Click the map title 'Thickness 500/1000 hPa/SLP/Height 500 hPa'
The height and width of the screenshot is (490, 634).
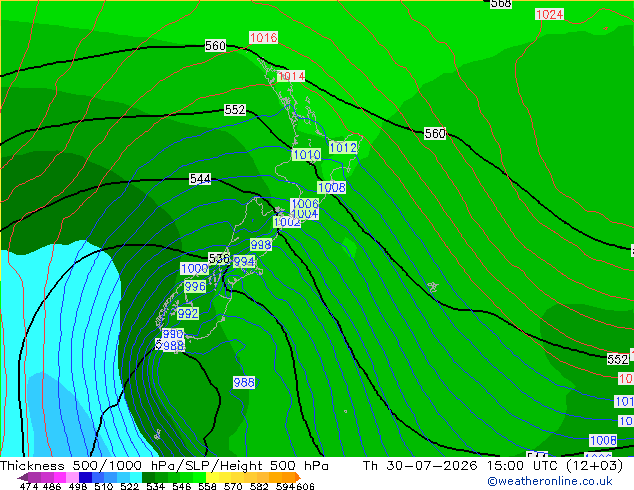(x=164, y=466)
